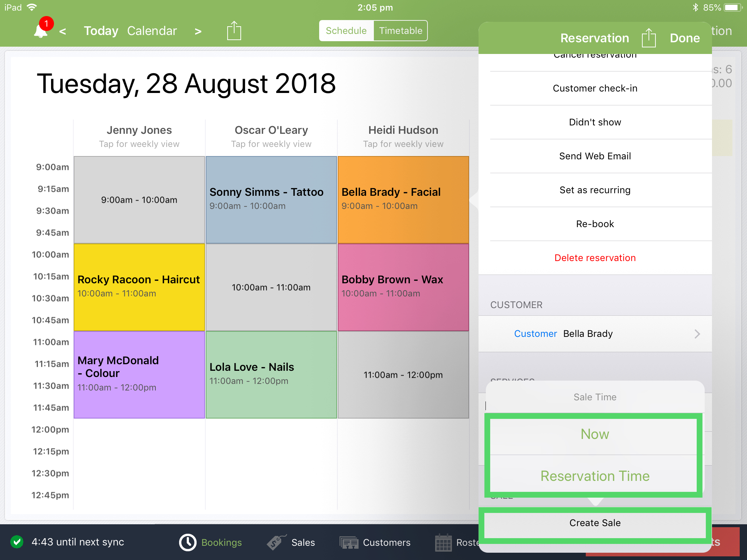The width and height of the screenshot is (747, 560).
Task: Select Customer check-in option
Action: (x=595, y=88)
